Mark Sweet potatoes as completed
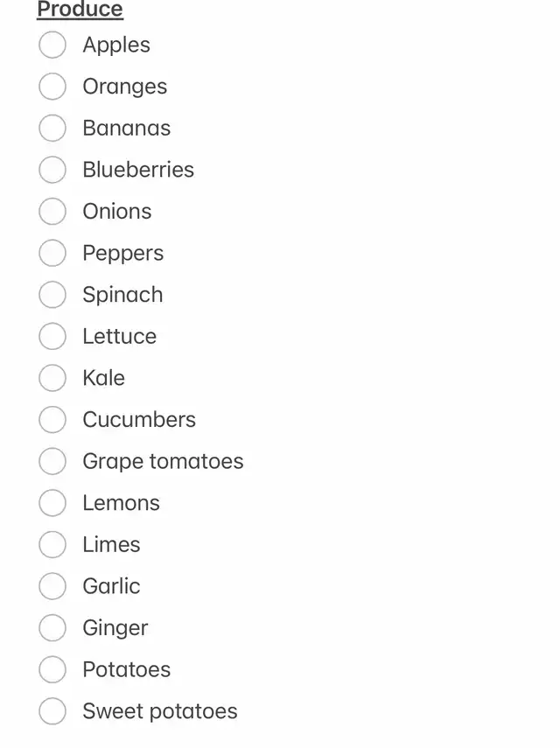Image resolution: width=560 pixels, height=748 pixels. 52,711
